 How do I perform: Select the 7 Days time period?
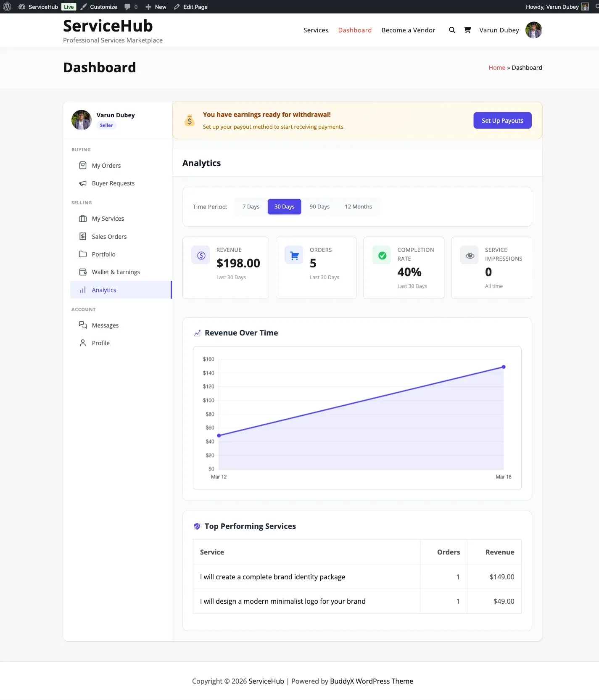click(x=251, y=207)
